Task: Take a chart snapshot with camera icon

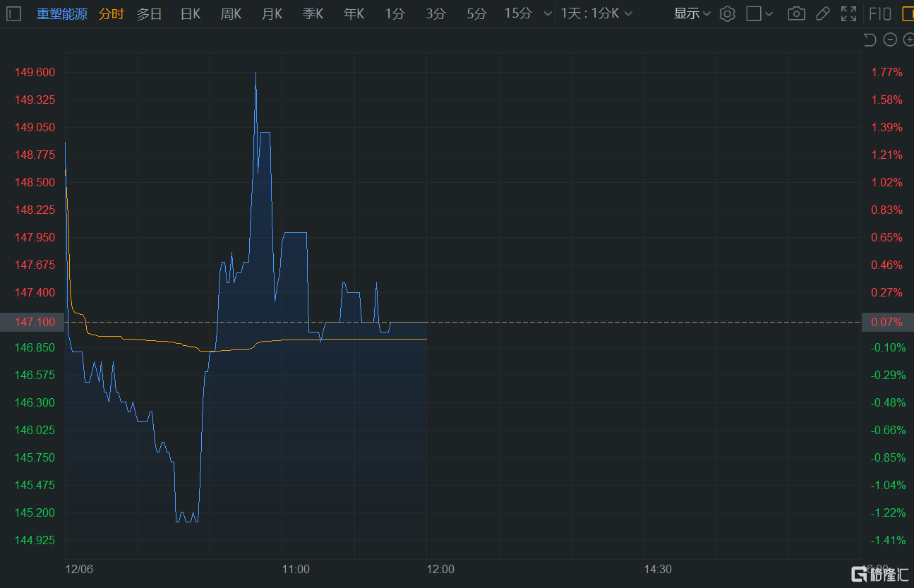Action: [x=796, y=13]
